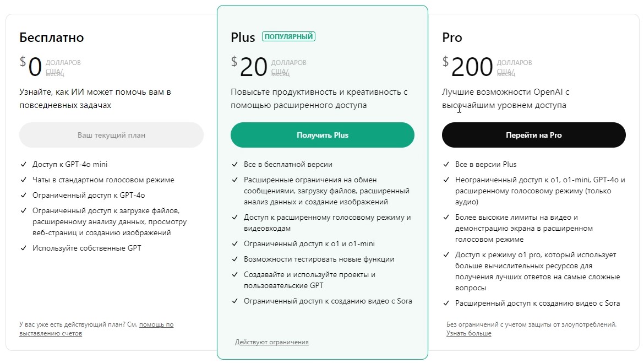Click checkmark beside Расширенный доступ к созданию видео с Sora

tap(446, 303)
